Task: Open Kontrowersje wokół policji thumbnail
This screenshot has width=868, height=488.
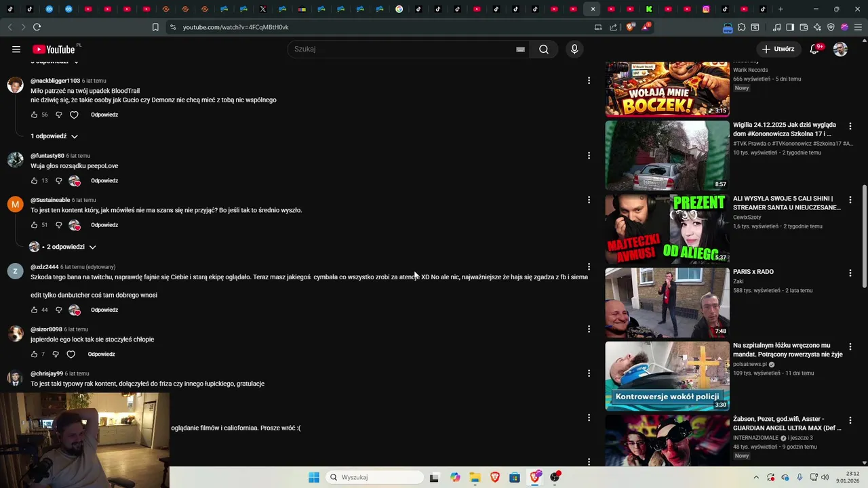Action: coord(667,375)
